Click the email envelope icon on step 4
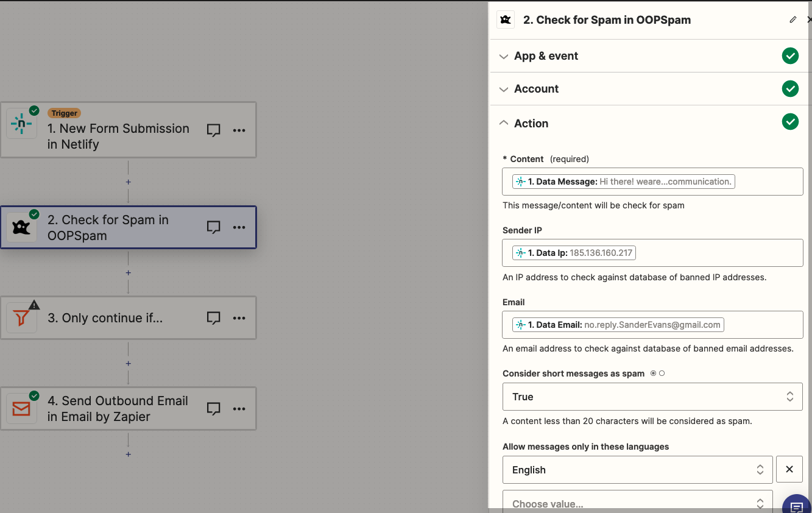The height and width of the screenshot is (513, 812). 21,409
